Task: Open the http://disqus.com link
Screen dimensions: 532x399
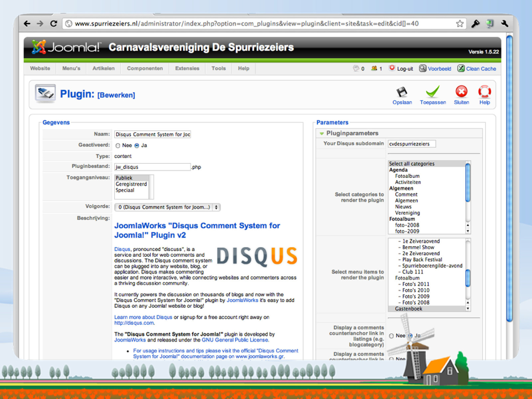Action: tap(134, 323)
